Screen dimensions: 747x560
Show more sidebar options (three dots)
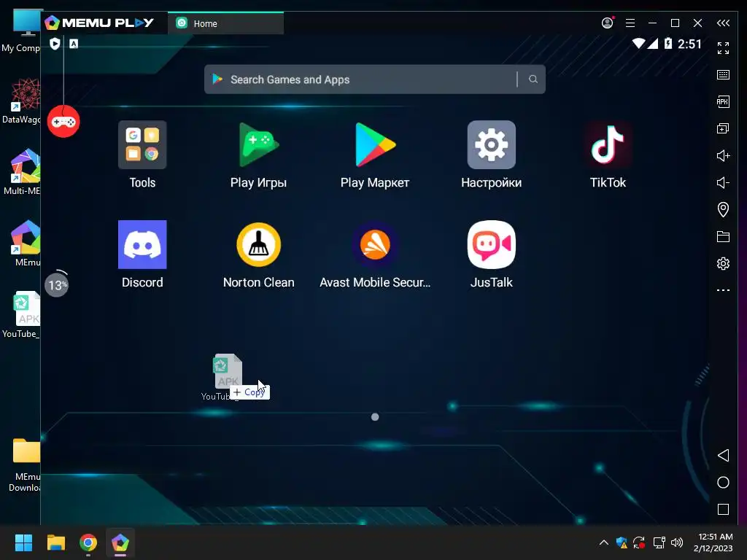point(723,290)
